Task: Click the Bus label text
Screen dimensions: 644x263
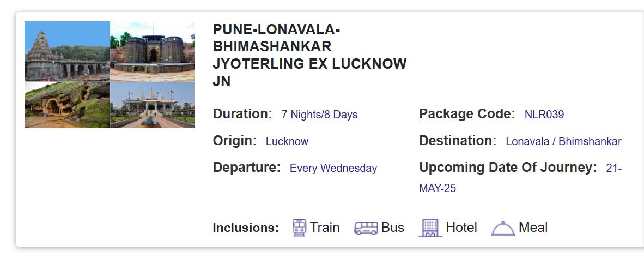Action: pyautogui.click(x=392, y=228)
